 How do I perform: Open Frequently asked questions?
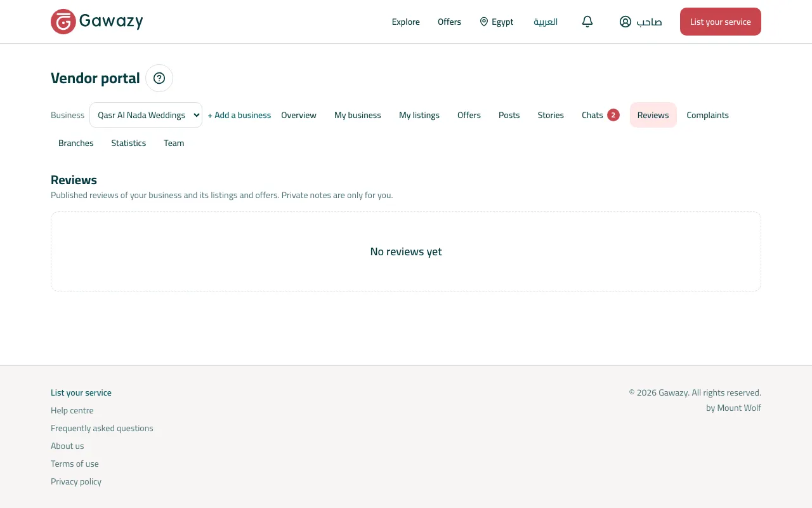102,428
